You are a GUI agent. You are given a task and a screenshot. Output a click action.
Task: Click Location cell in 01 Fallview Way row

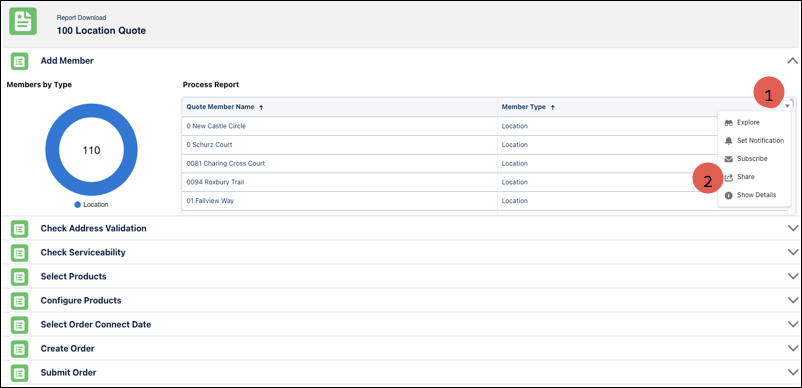click(x=607, y=201)
